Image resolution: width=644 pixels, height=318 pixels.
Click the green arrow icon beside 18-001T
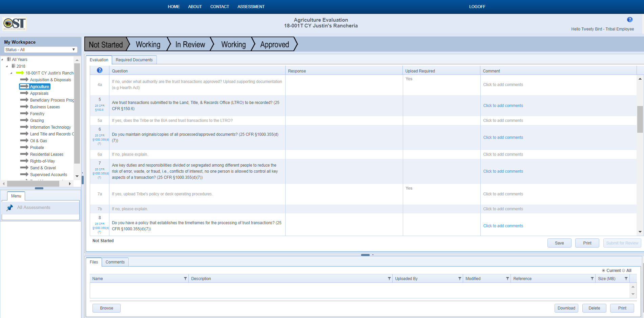(20, 73)
